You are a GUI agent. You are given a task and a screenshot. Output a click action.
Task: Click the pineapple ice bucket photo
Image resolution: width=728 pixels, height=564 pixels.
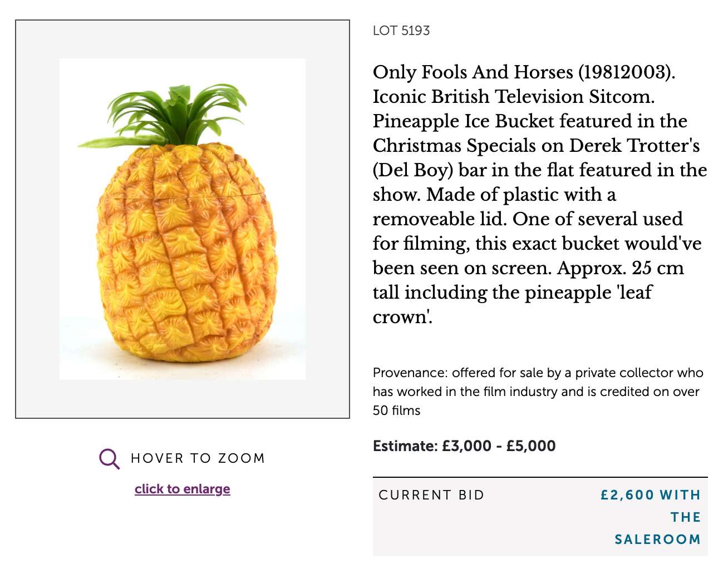[x=184, y=250]
